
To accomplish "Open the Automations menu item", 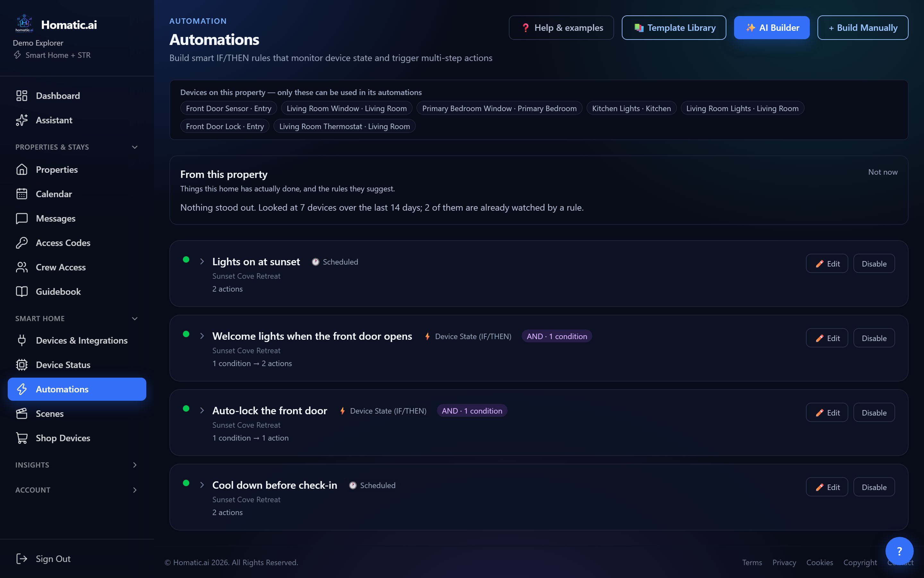I will click(x=77, y=389).
